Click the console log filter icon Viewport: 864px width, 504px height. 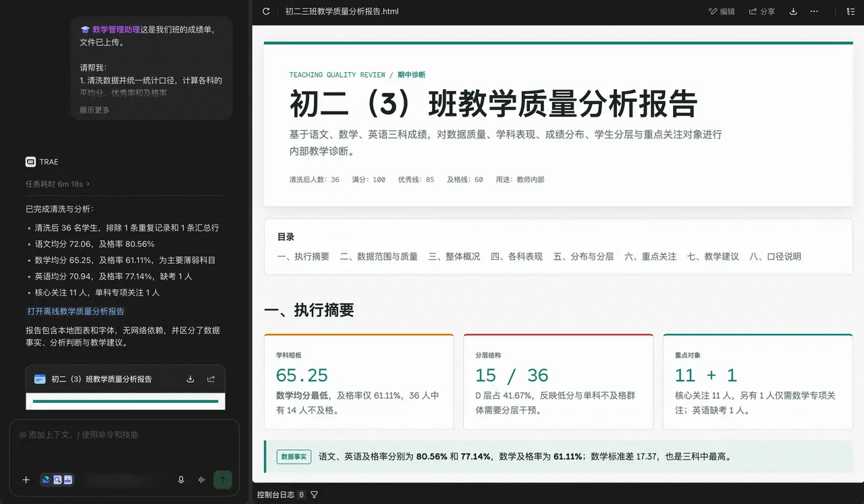pos(314,495)
